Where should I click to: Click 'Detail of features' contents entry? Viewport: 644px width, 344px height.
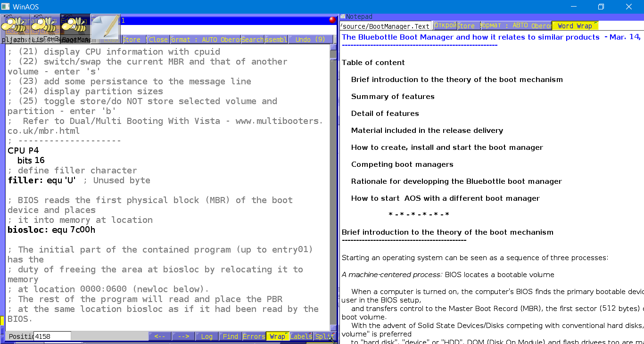pyautogui.click(x=385, y=114)
